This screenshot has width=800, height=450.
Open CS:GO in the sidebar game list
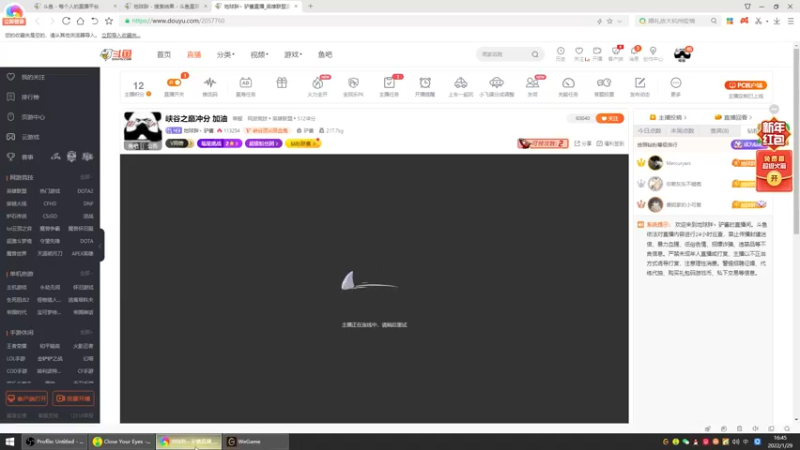[50, 216]
